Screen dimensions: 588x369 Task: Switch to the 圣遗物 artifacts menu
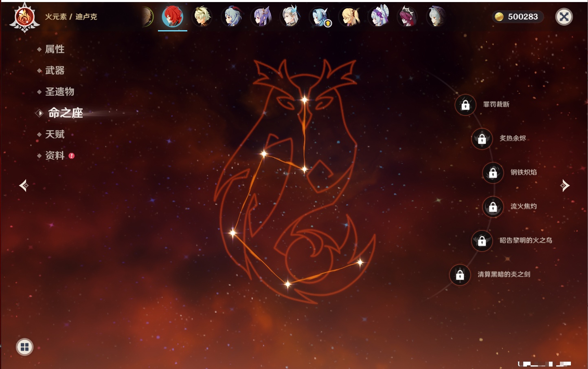tap(59, 92)
